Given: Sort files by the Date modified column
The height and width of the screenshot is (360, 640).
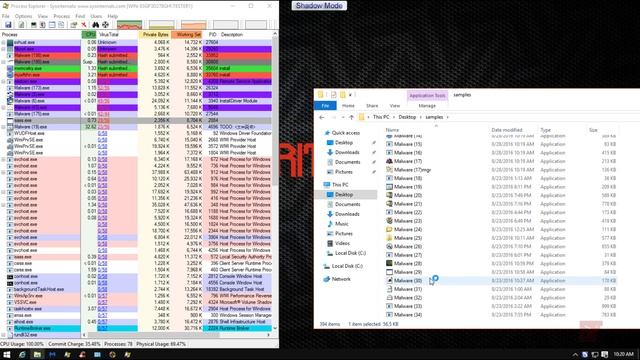Looking at the screenshot, I should [x=507, y=130].
